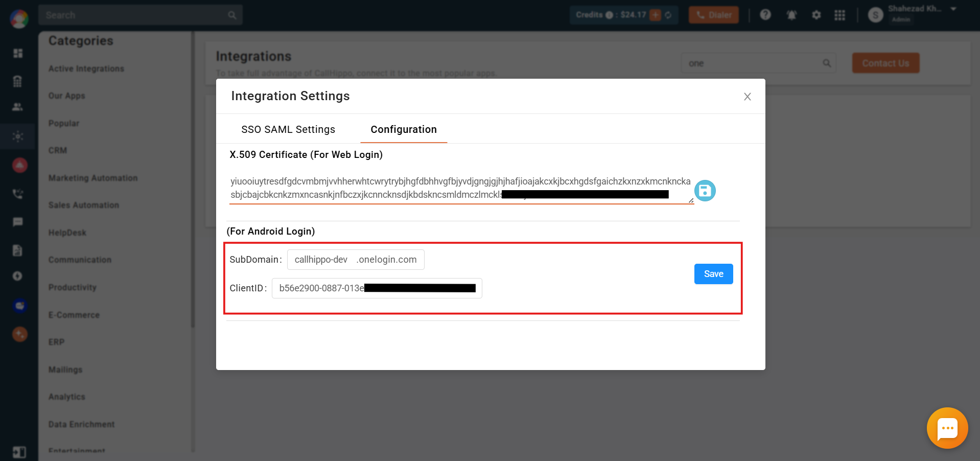Viewport: 980px width, 461px height.
Task: Focus the integrations search field containing 'one'
Action: [x=758, y=63]
